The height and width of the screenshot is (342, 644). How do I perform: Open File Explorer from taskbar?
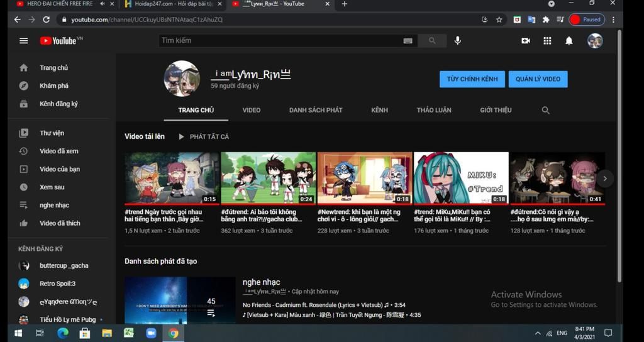[107, 333]
